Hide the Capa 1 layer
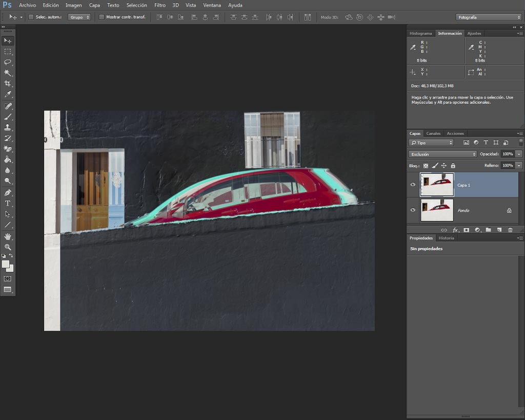 click(413, 185)
